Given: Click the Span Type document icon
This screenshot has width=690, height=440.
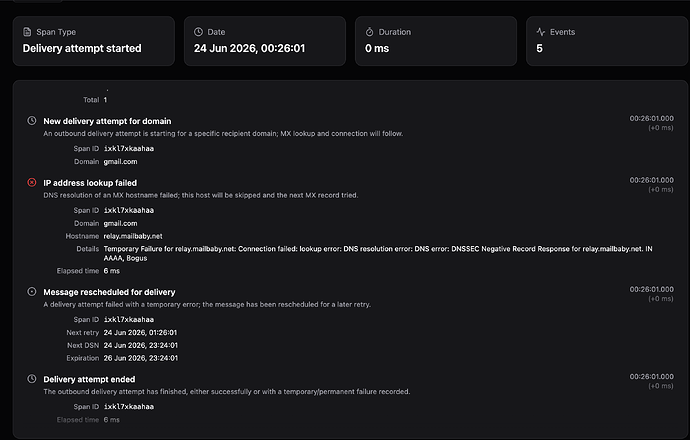Looking at the screenshot, I should tap(27, 32).
